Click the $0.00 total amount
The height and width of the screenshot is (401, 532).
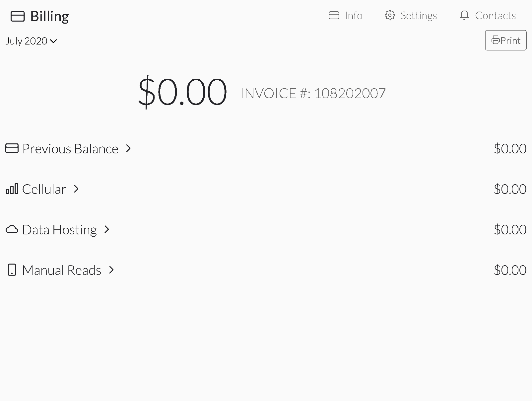click(x=183, y=92)
